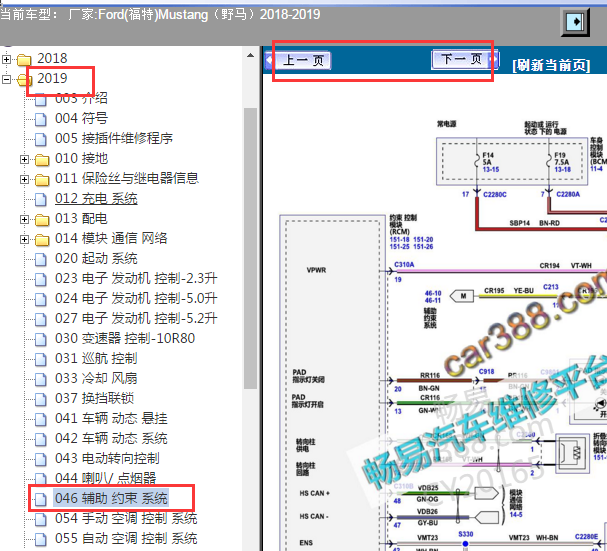The width and height of the screenshot is (607, 551).
Task: Open 004 符号 page
Action: pos(81,118)
